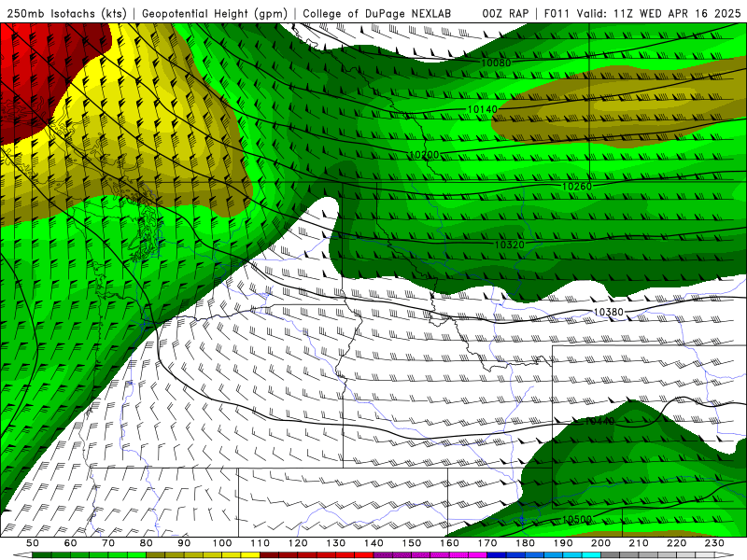Click the '250mb Isotachs (kts)' title text
Viewport: 747px width, 560px height.
coord(66,14)
